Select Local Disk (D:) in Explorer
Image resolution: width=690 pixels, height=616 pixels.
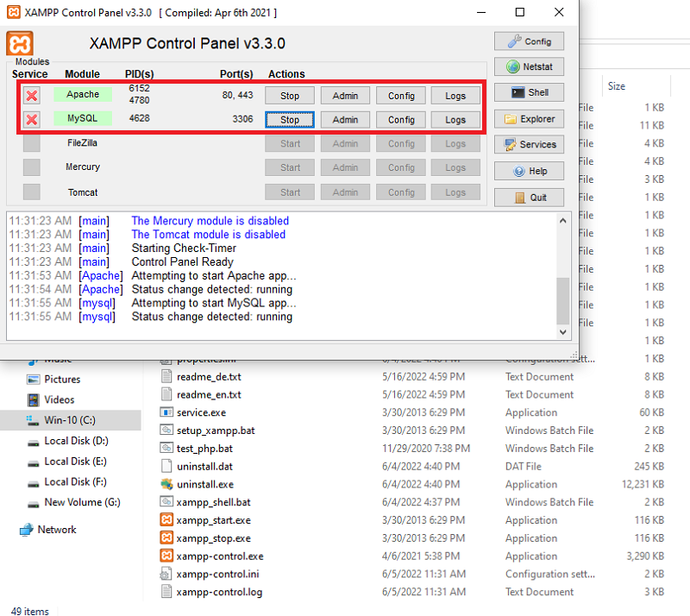(76, 441)
